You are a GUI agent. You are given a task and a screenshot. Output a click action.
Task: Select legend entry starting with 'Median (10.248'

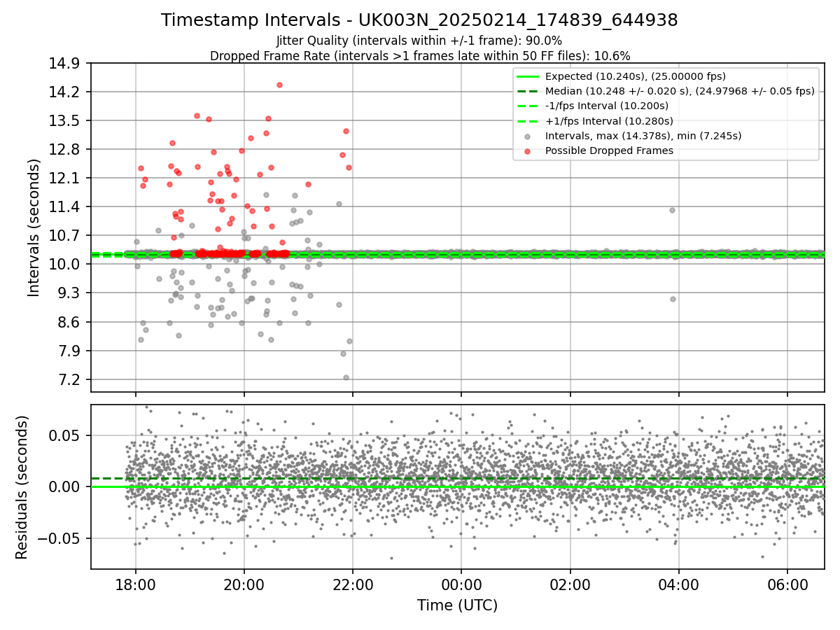coord(680,91)
